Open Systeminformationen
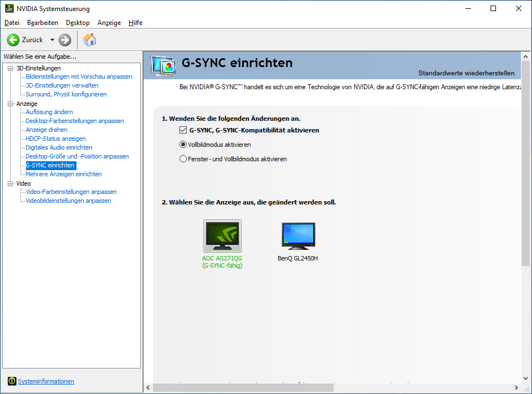This screenshot has width=532, height=394. click(46, 381)
